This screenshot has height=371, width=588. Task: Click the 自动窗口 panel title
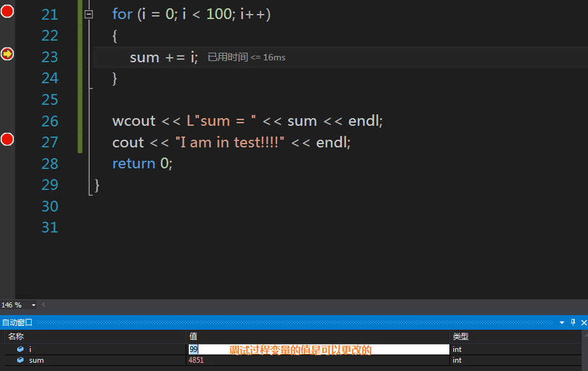[17, 322]
